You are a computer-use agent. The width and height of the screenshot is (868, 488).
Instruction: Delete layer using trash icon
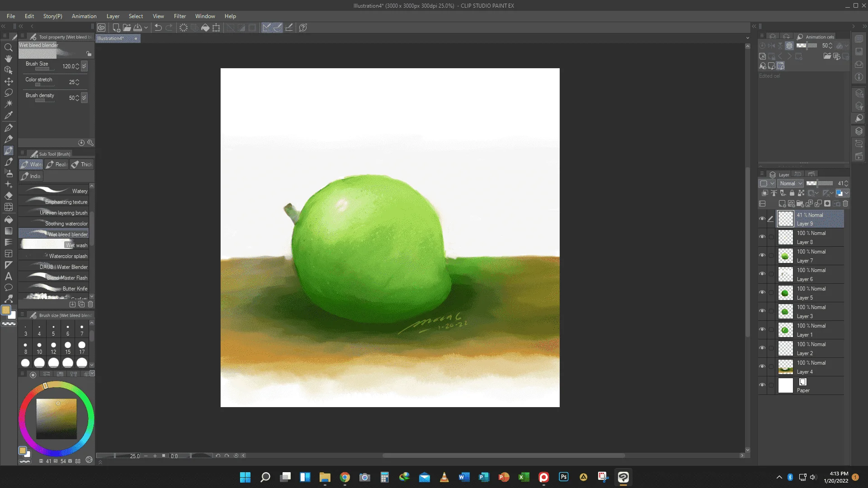click(x=845, y=204)
